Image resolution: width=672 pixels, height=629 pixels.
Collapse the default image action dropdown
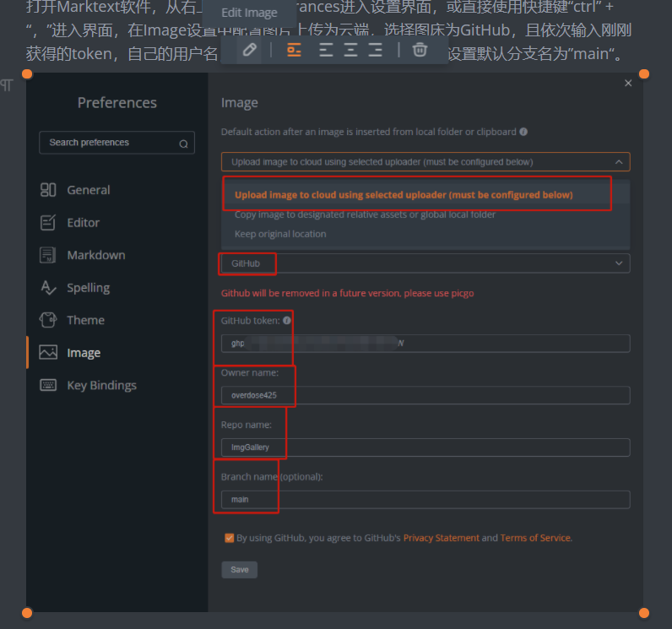[425, 162]
